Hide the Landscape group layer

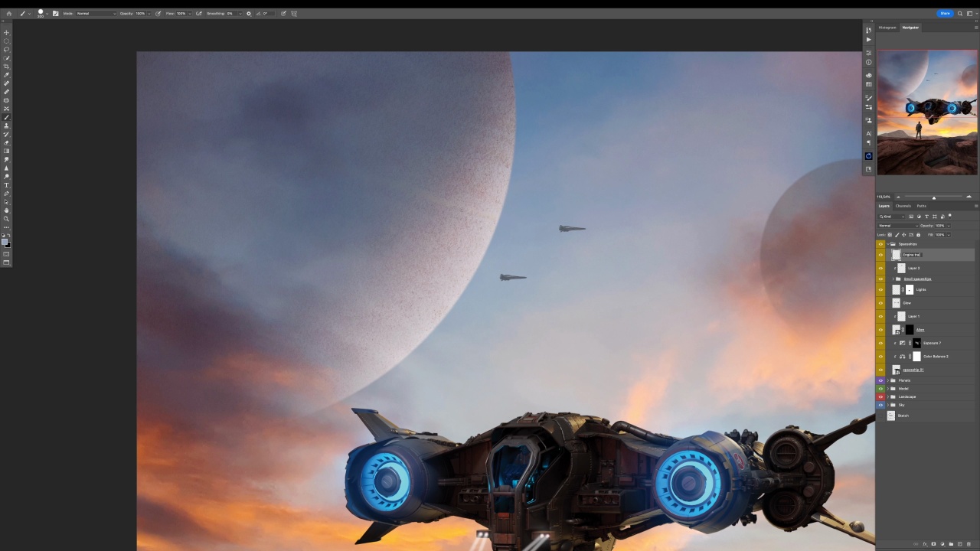pyautogui.click(x=880, y=396)
